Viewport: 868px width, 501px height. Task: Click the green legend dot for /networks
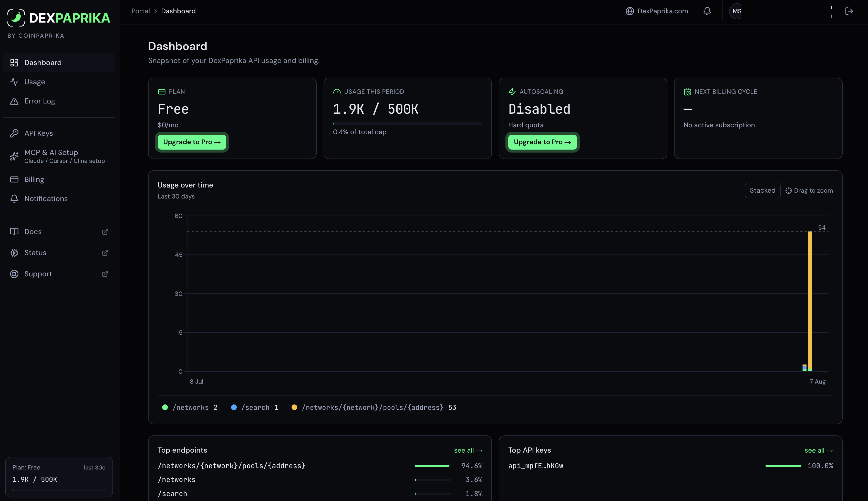pos(165,408)
